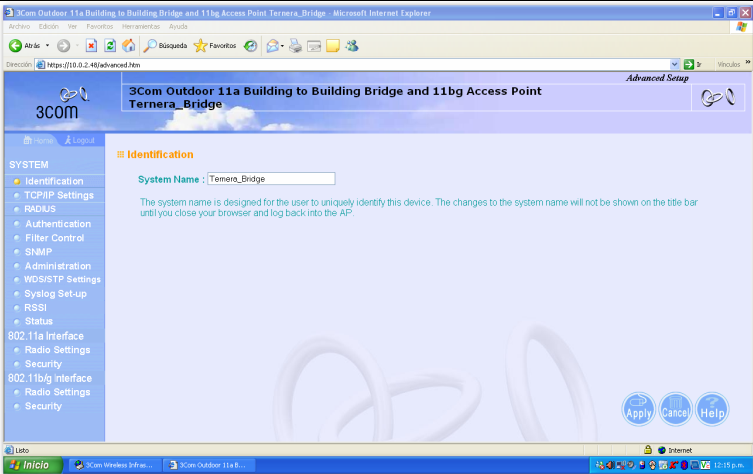The image size is (753, 474).
Task: Refresh the page using the toolbar icon
Action: [109, 46]
